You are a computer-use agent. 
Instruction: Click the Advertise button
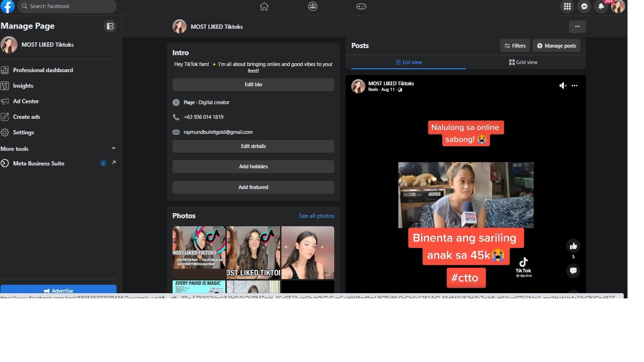(x=58, y=290)
